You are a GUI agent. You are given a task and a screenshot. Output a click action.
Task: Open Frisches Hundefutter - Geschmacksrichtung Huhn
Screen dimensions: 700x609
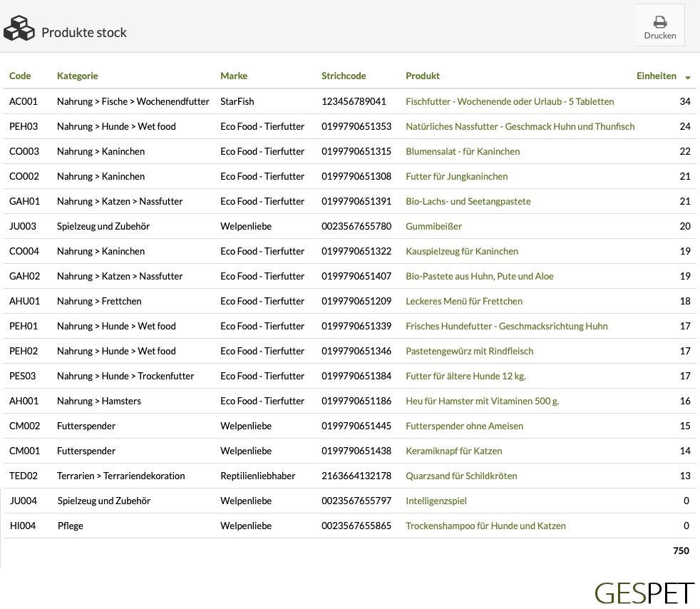[507, 327]
